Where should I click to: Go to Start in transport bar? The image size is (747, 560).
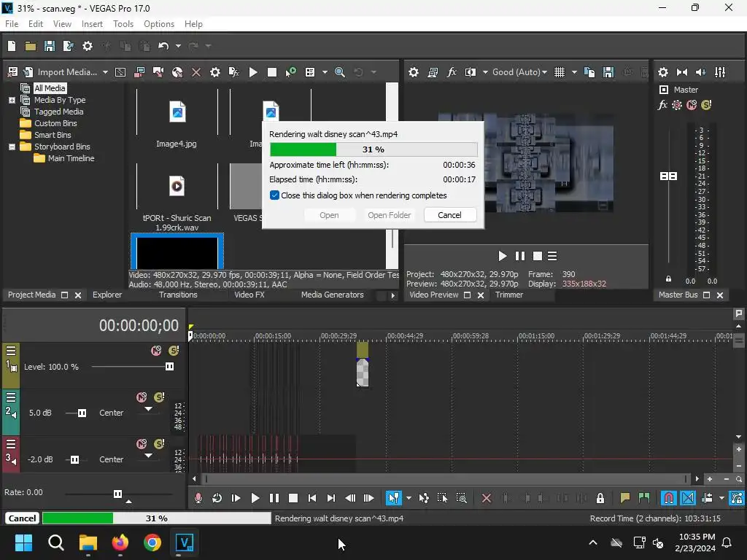pos(312,498)
